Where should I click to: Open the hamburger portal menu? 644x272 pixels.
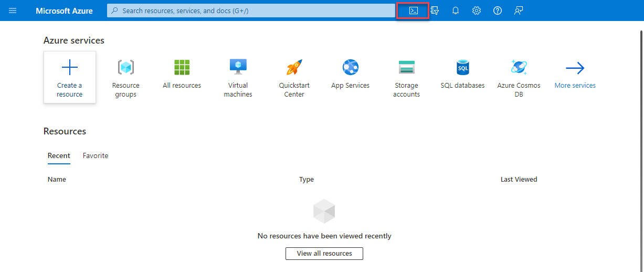pyautogui.click(x=13, y=11)
